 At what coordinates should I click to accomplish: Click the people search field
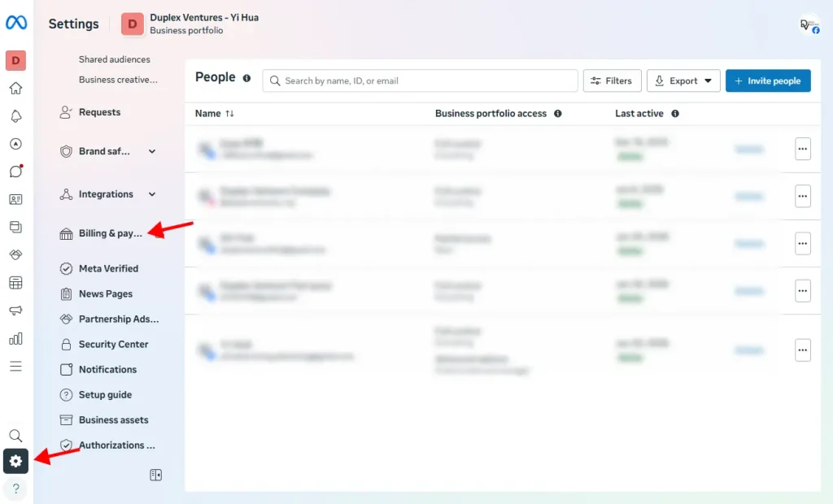pos(423,81)
